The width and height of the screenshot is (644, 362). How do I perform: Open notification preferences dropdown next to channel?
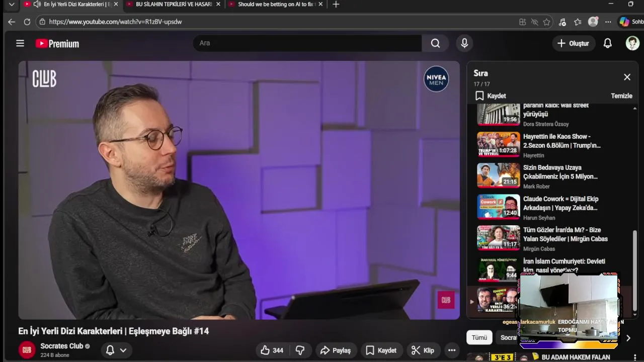click(116, 350)
